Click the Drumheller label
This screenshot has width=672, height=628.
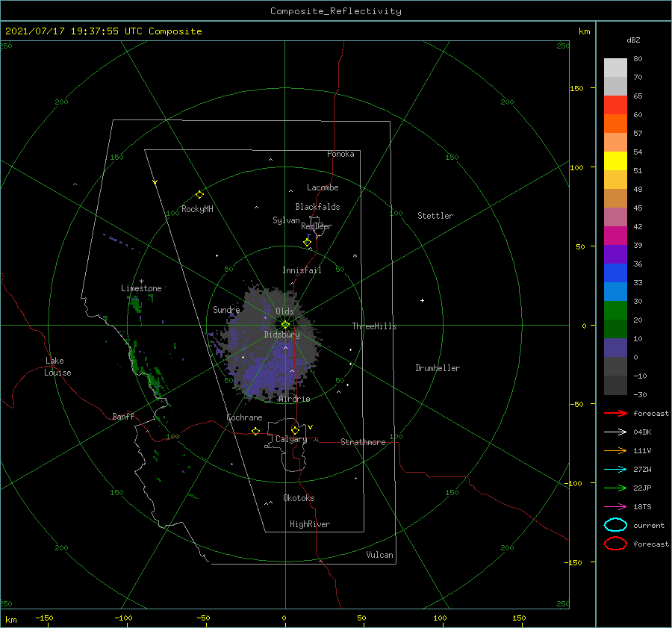tap(438, 368)
